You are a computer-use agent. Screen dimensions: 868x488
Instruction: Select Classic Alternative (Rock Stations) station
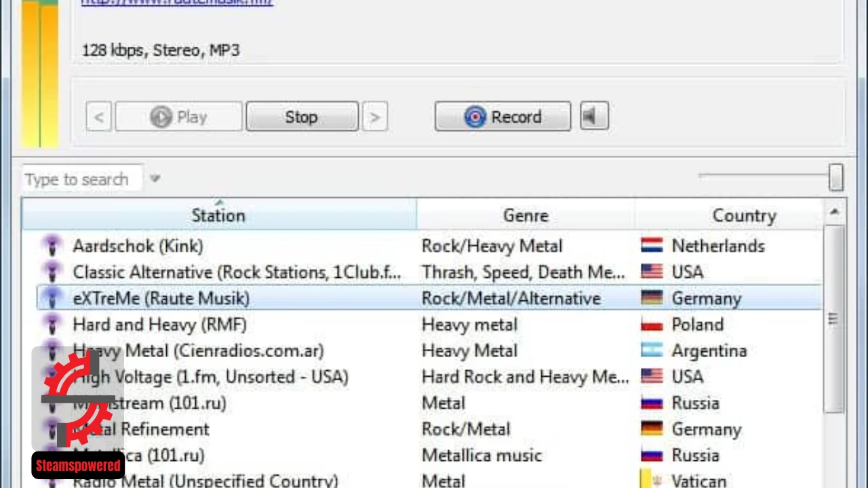coord(237,272)
